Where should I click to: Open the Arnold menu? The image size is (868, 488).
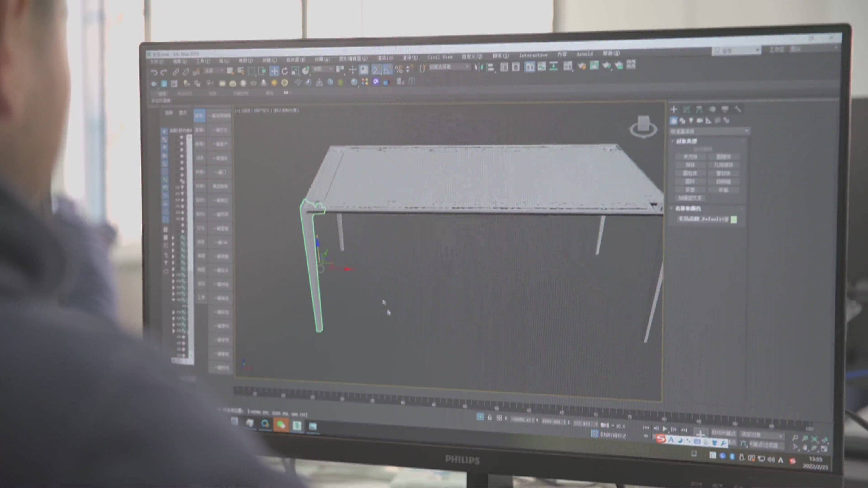(x=584, y=54)
